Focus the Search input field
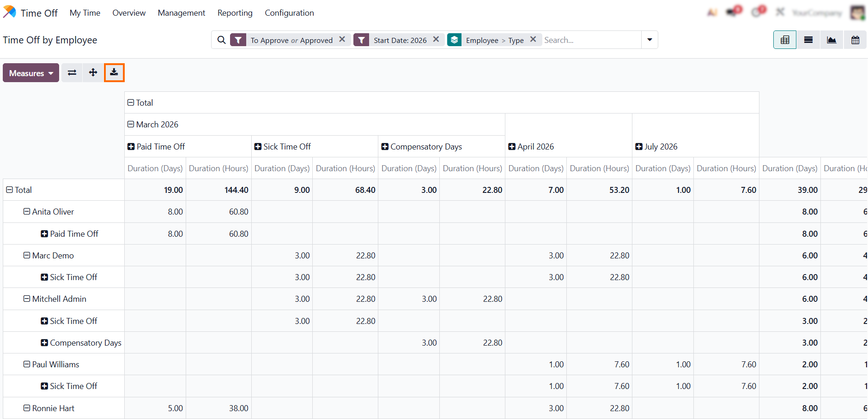 pyautogui.click(x=590, y=40)
